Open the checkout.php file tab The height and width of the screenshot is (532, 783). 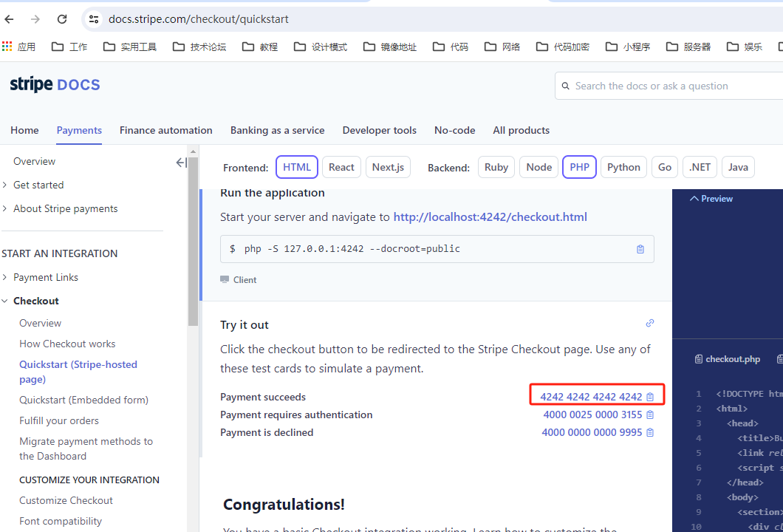click(x=728, y=359)
